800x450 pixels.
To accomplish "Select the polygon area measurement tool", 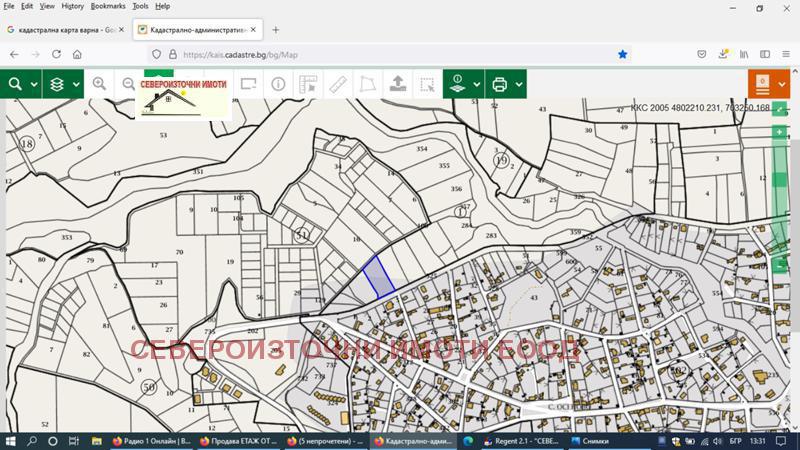I will (x=368, y=84).
